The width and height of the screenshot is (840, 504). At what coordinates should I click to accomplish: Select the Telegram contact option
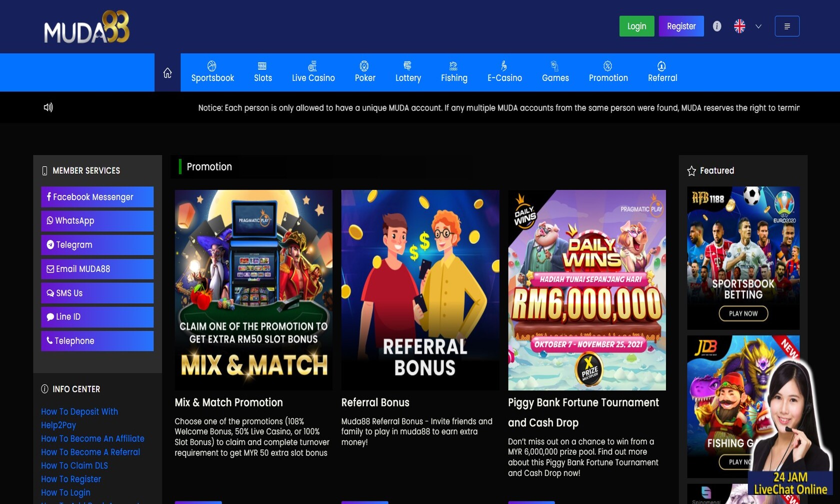(97, 245)
